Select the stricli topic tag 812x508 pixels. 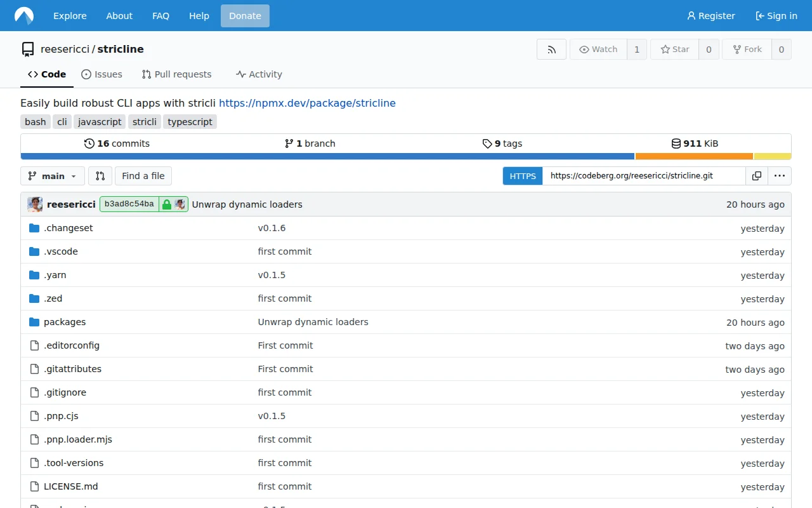pos(145,122)
